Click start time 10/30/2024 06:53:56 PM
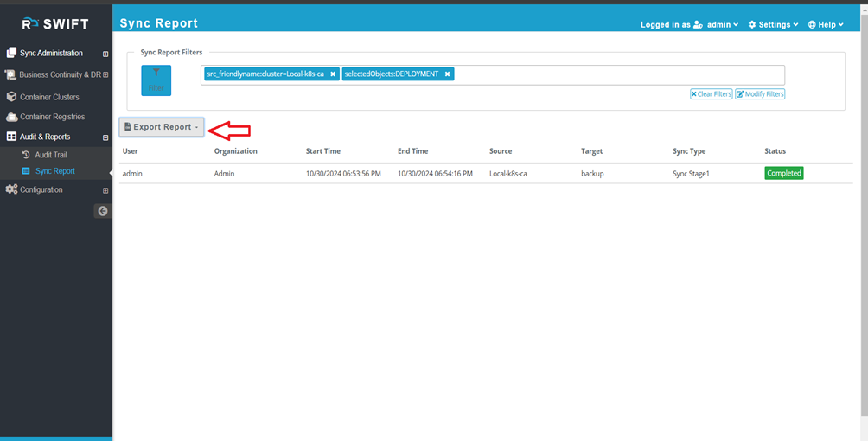The image size is (868, 441). pyautogui.click(x=343, y=174)
